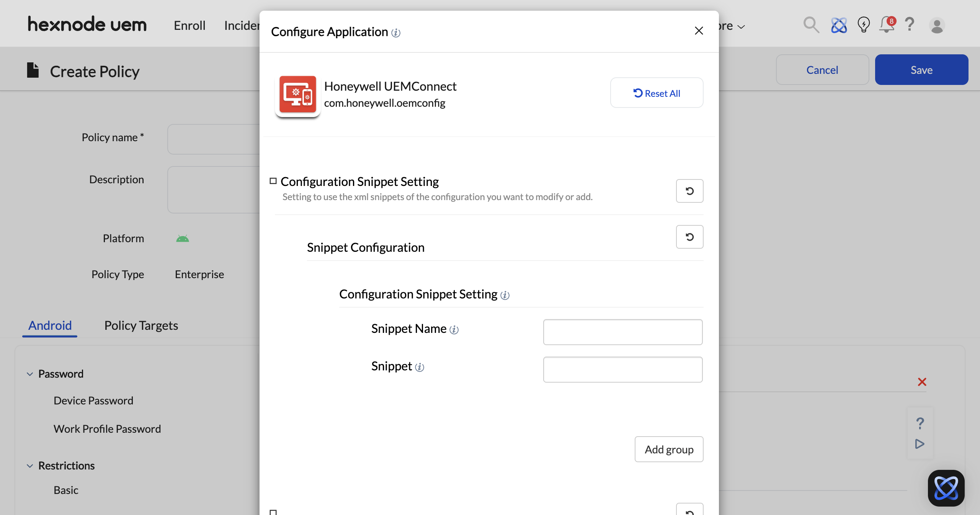Open the Enroll menu item
Viewport: 980px width, 515px height.
click(x=189, y=25)
